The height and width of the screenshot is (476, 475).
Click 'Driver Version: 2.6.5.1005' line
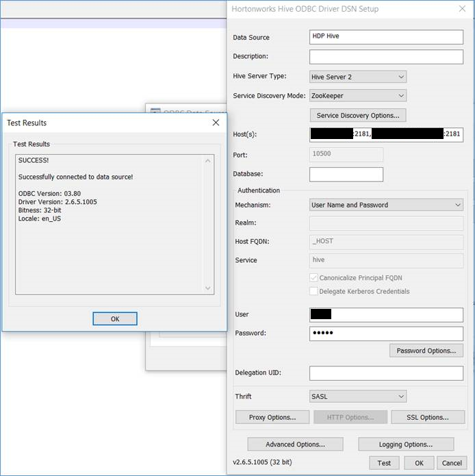pos(57,202)
